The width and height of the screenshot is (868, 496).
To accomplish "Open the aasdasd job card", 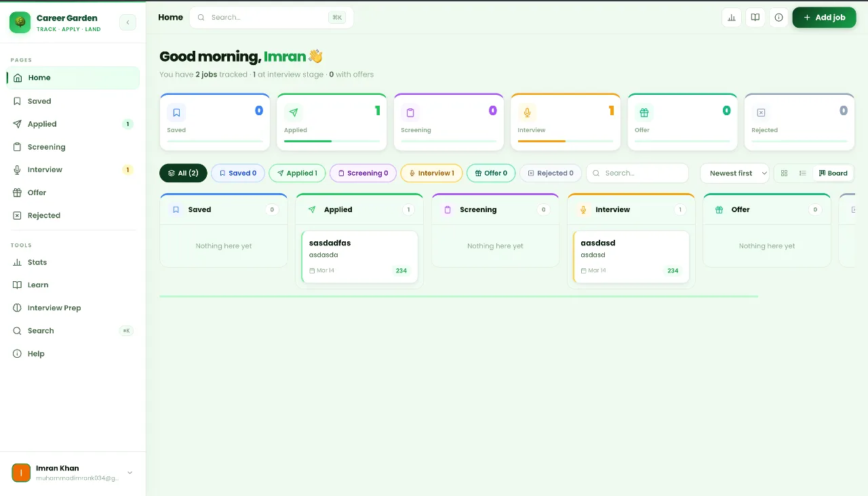I will pyautogui.click(x=631, y=257).
